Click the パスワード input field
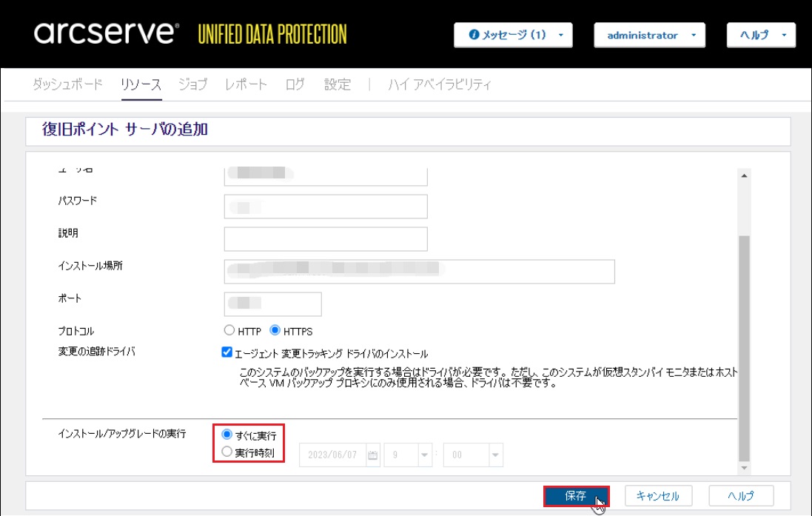This screenshot has height=516, width=812. pos(326,207)
